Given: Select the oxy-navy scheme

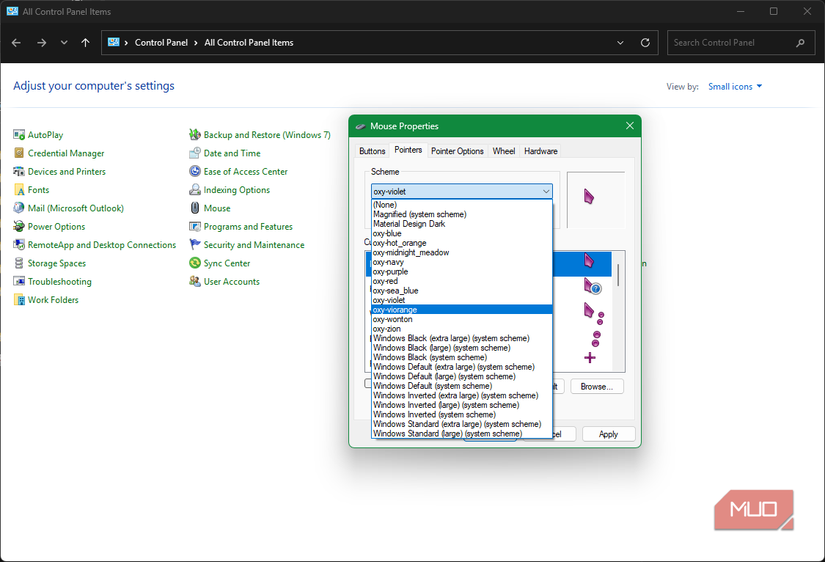Looking at the screenshot, I should (x=461, y=262).
